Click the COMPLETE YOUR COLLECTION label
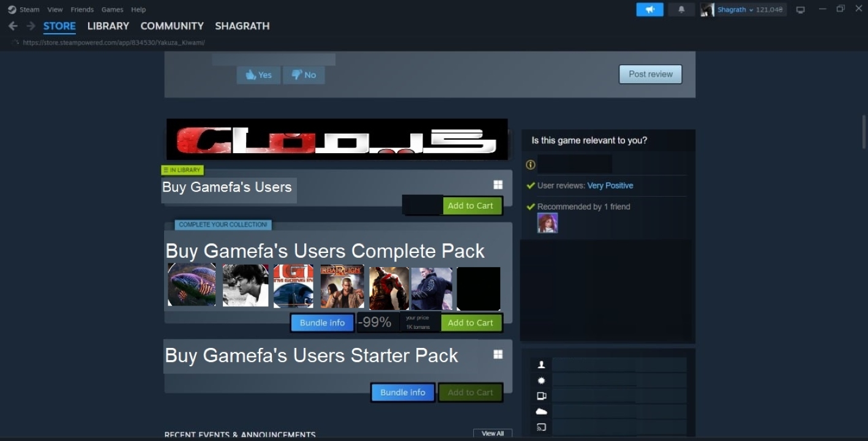 tap(223, 225)
